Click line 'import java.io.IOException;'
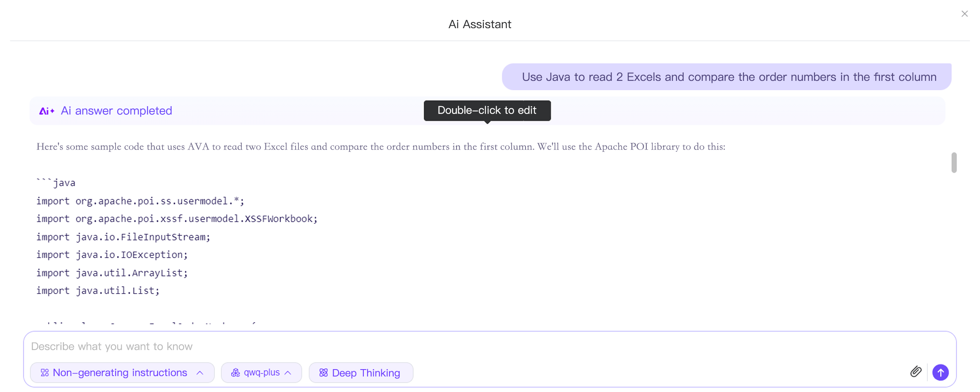 [112, 255]
